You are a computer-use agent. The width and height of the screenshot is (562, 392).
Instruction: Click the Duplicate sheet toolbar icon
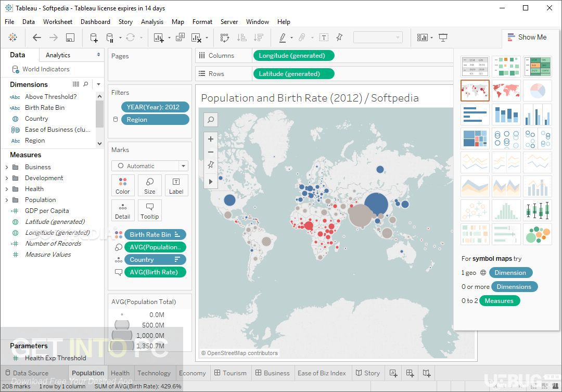(180, 37)
